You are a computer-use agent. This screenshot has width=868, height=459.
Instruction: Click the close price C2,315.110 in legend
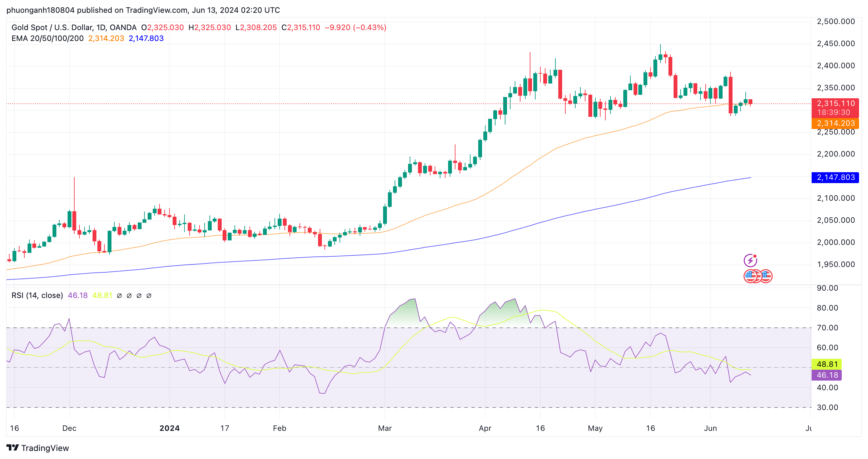(301, 27)
